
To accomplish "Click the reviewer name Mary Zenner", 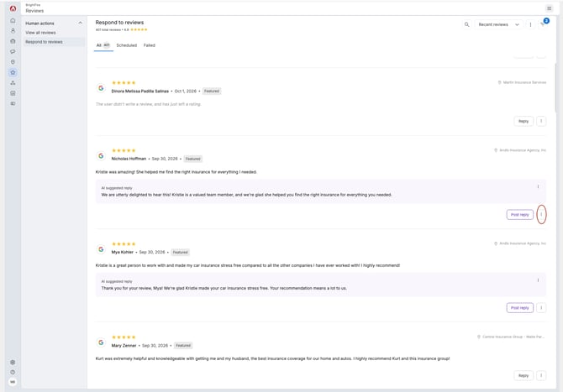I will point(124,345).
